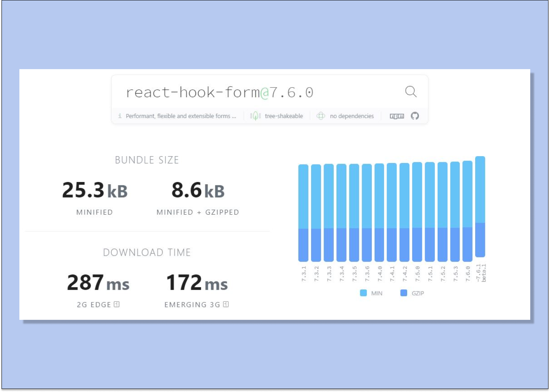Image resolution: width=550 pixels, height=392 pixels.
Task: Select the 7.3.6 version bar
Action: click(367, 213)
